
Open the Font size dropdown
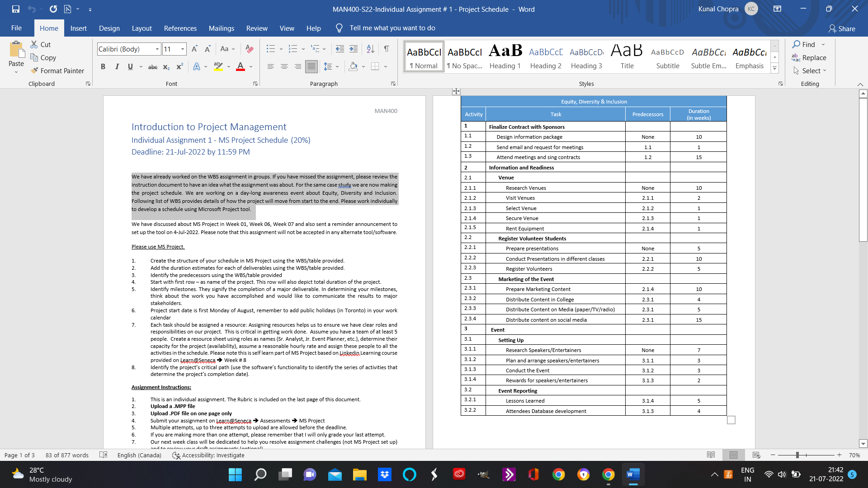pos(182,49)
